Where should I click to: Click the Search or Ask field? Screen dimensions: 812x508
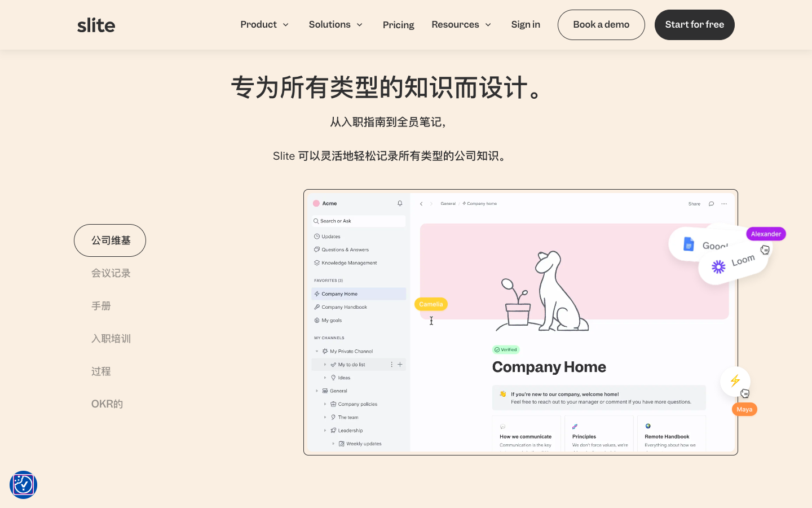click(358, 221)
